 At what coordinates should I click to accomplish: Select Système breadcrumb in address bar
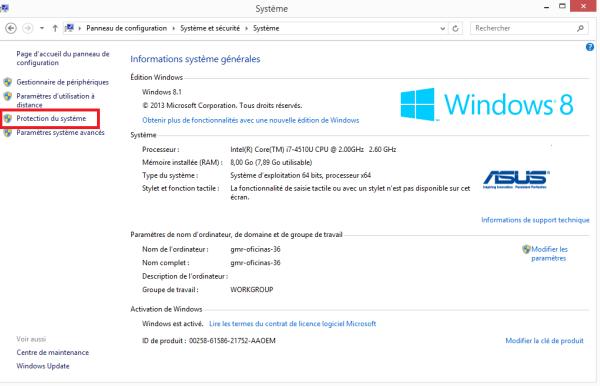pyautogui.click(x=266, y=28)
